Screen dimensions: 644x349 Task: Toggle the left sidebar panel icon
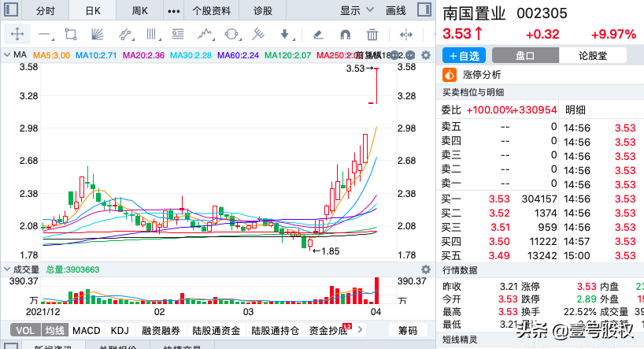11,9
